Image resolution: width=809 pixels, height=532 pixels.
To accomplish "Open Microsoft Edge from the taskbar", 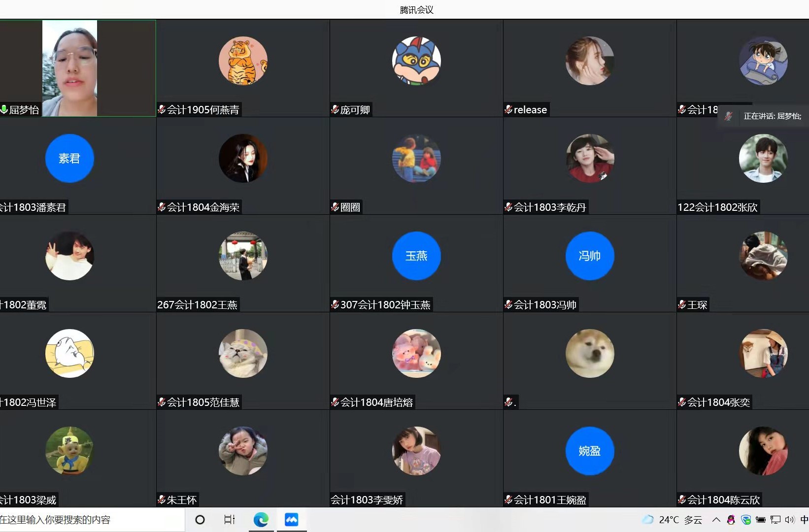I will tap(261, 520).
